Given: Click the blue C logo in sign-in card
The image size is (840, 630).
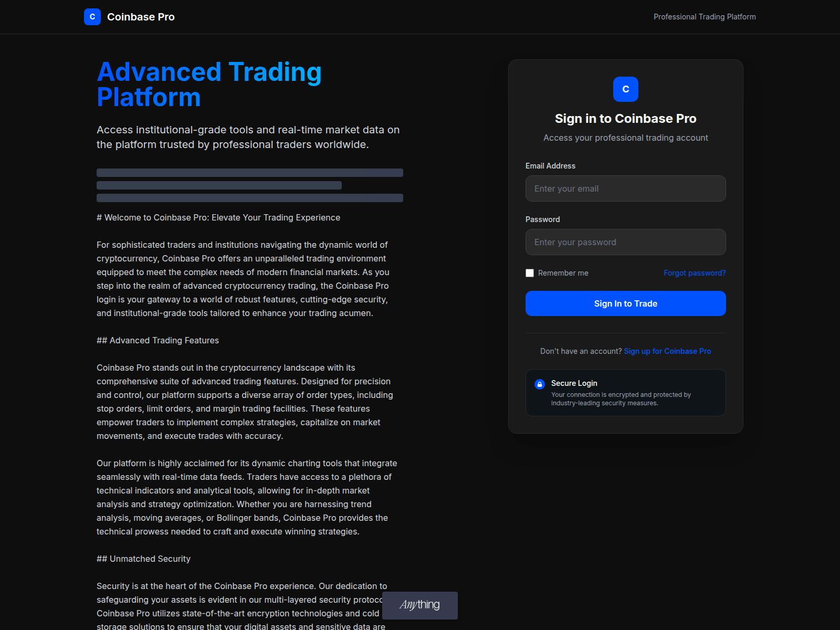Looking at the screenshot, I should pos(626,89).
